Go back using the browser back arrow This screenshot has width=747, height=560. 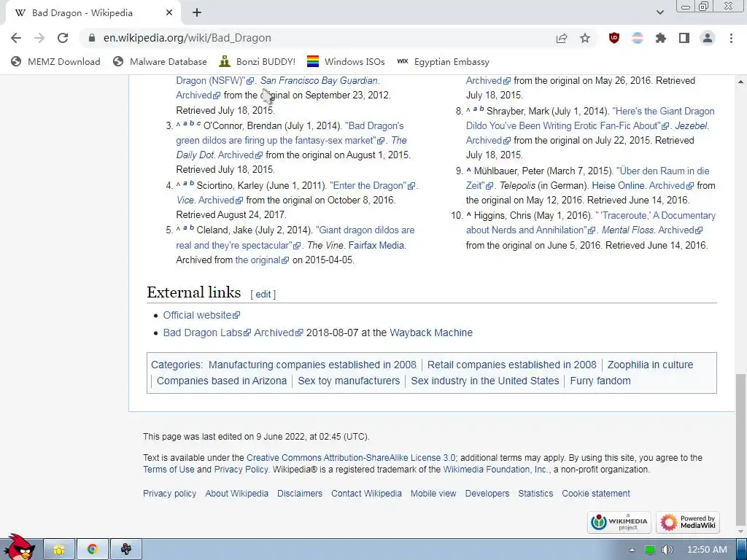click(x=16, y=38)
